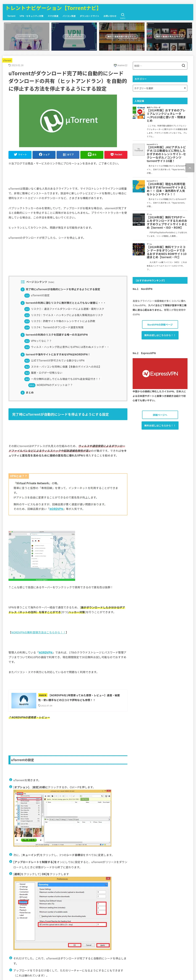Click ExpressVPN 無料お試しはこちらから button
Screen dimensions: 196x980
[x=160, y=425]
